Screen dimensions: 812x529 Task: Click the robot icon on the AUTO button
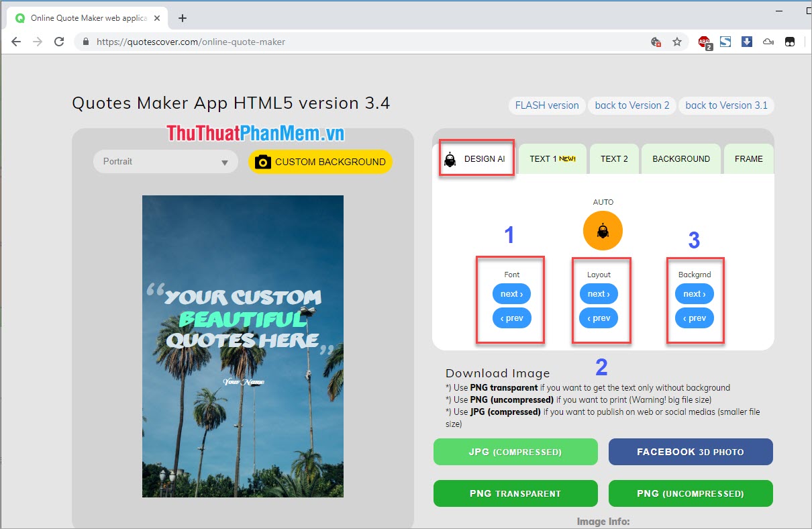603,230
